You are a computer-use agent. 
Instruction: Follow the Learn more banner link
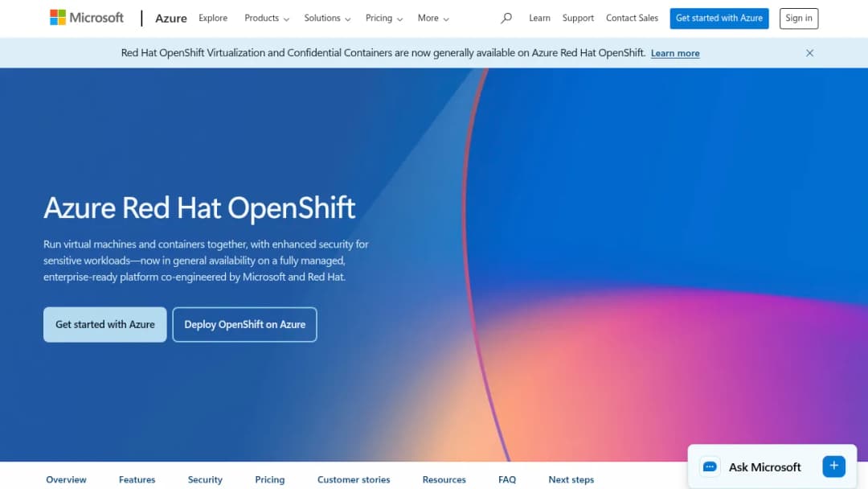point(675,53)
